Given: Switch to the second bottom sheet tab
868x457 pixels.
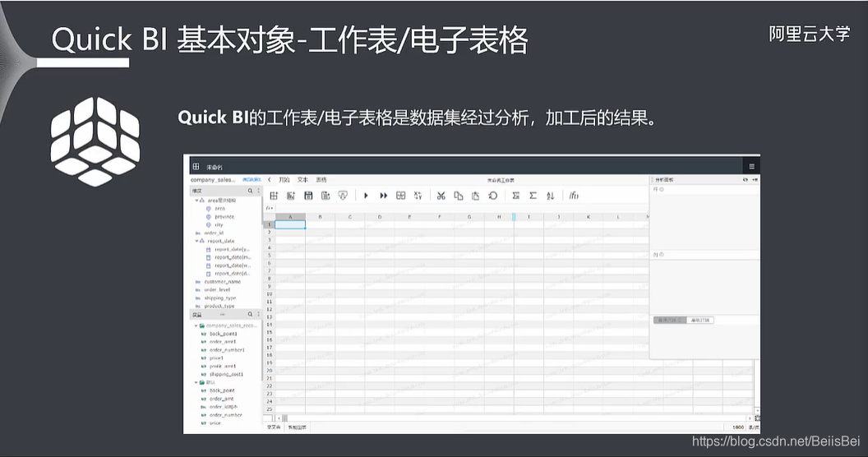Looking at the screenshot, I should tap(297, 427).
